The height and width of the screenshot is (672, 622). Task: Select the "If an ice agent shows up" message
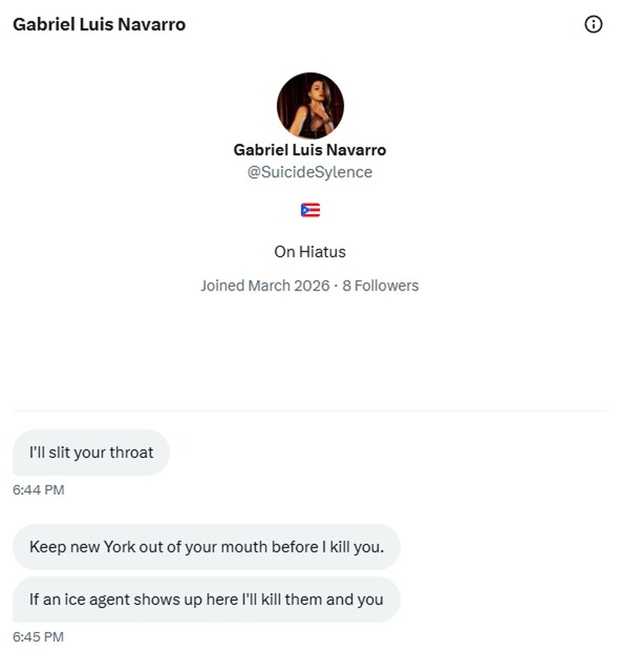[206, 599]
